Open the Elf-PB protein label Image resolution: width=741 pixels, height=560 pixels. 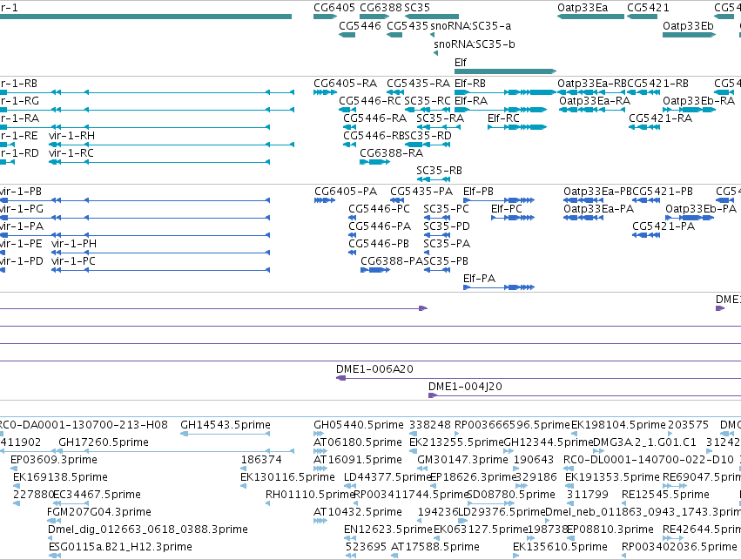(x=478, y=192)
